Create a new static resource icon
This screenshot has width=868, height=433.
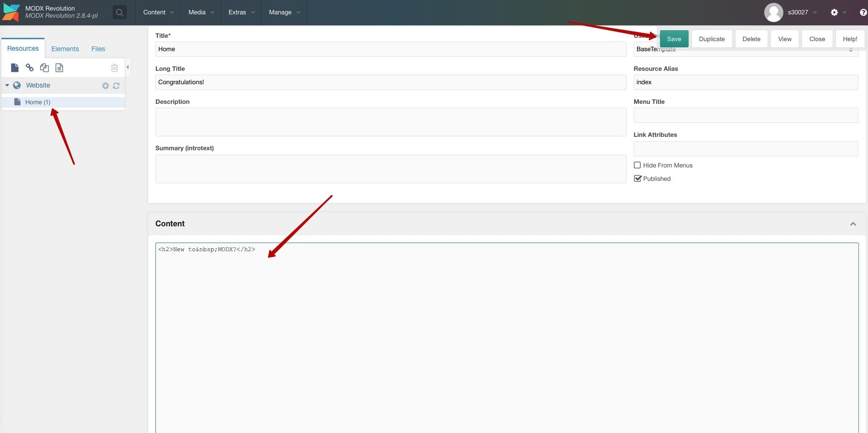[59, 68]
